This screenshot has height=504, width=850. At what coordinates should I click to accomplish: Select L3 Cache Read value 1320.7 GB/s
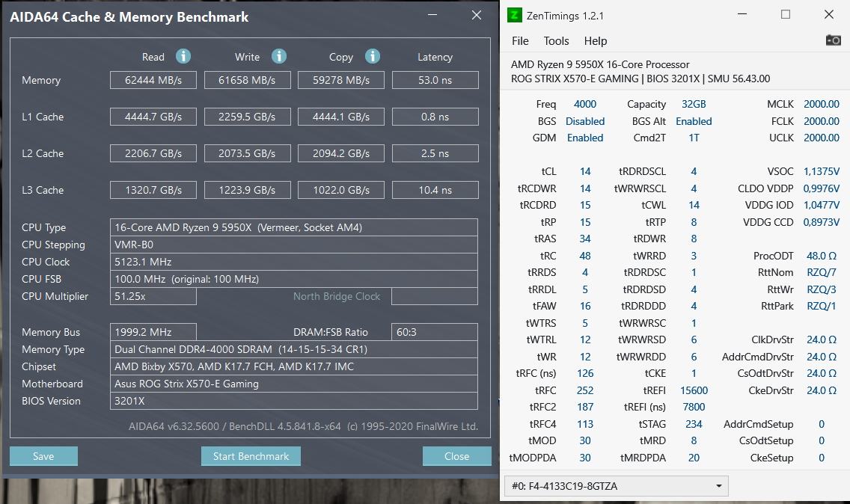153,190
